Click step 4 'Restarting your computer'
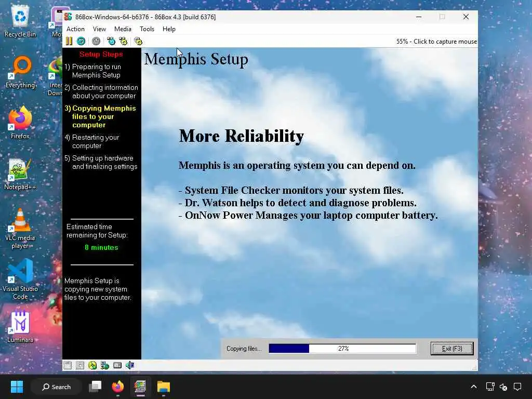 tap(91, 141)
